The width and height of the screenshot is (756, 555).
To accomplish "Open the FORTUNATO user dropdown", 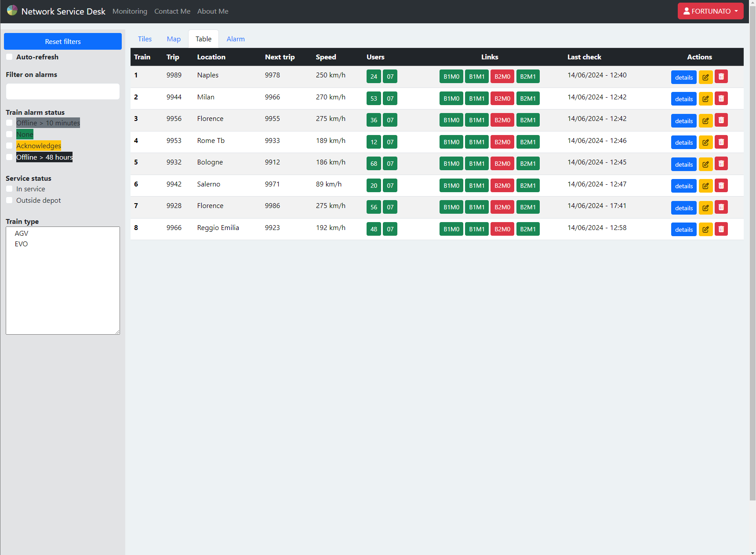I will point(710,11).
